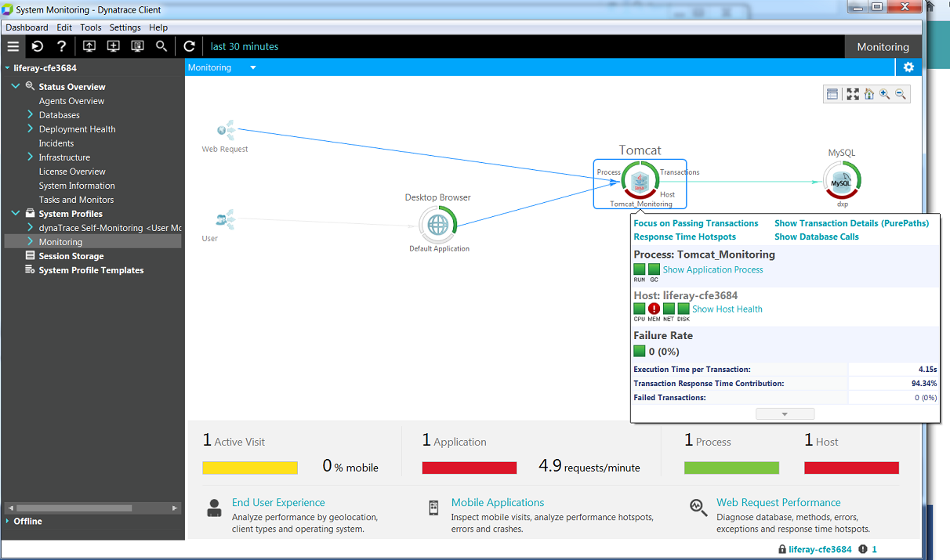Screen dimensions: 950x560
Task: Select the Desktop Browser globe node
Action: click(x=437, y=224)
